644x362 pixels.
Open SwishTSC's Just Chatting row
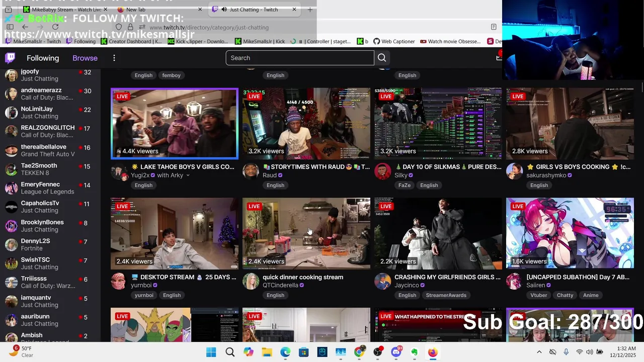pos(49,263)
